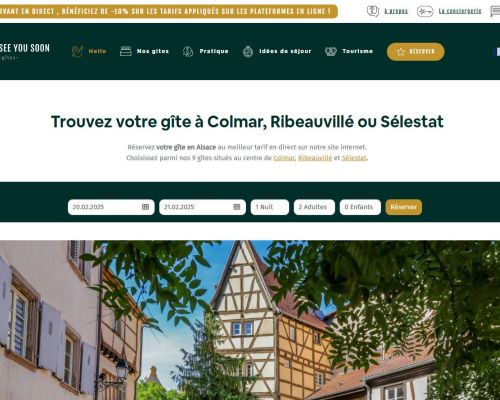Click the pretzel icon beside Tourisme

331,51
